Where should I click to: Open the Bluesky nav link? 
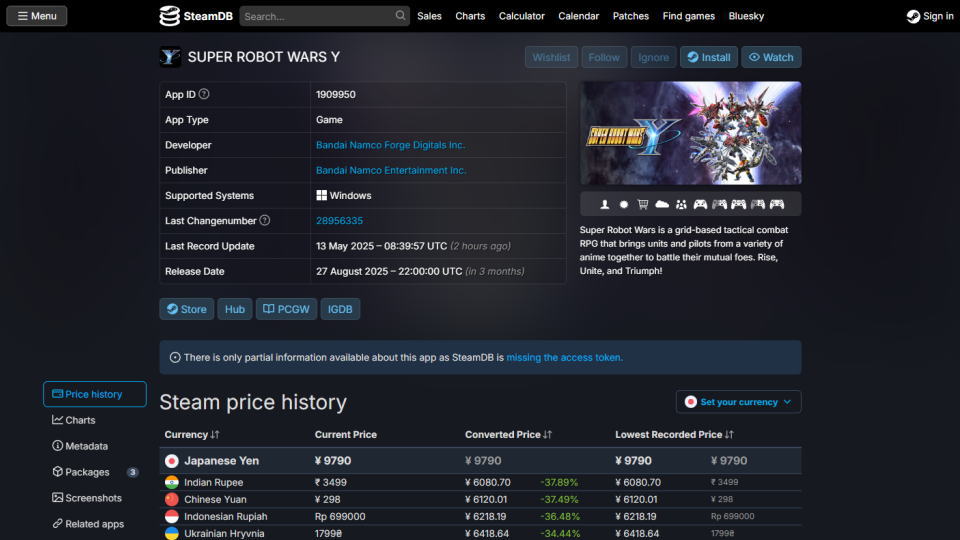746,16
